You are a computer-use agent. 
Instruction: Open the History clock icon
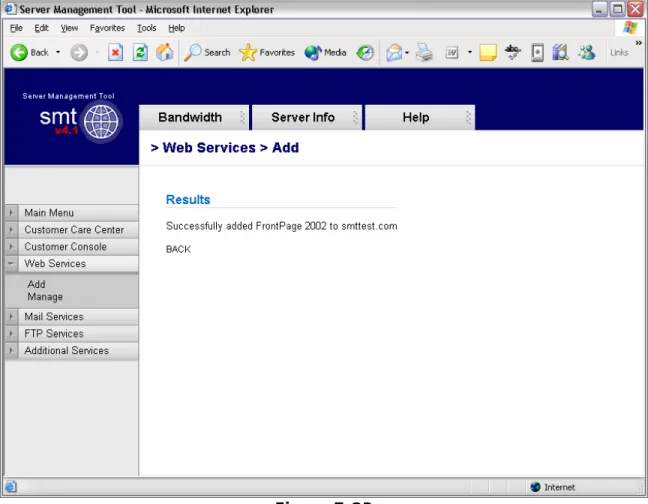tap(365, 52)
